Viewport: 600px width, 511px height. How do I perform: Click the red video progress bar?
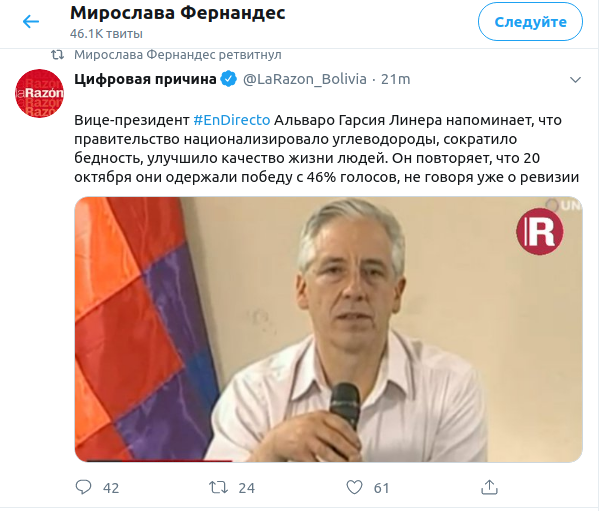(154, 460)
